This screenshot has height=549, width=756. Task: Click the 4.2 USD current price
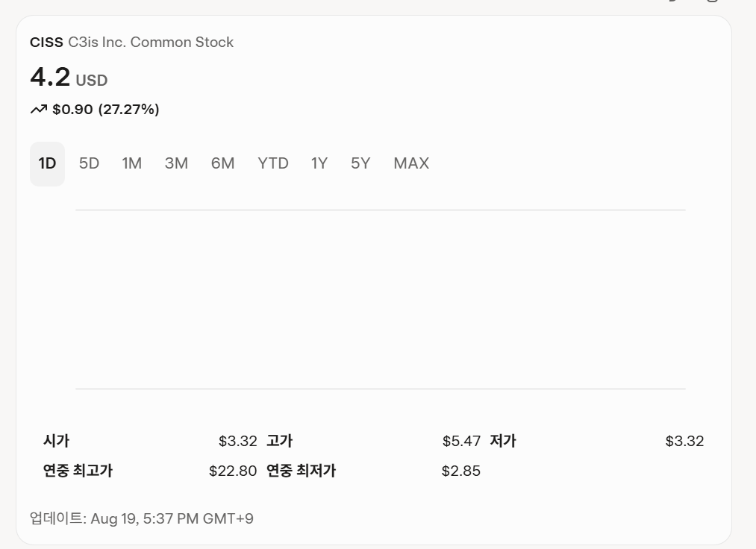point(69,78)
